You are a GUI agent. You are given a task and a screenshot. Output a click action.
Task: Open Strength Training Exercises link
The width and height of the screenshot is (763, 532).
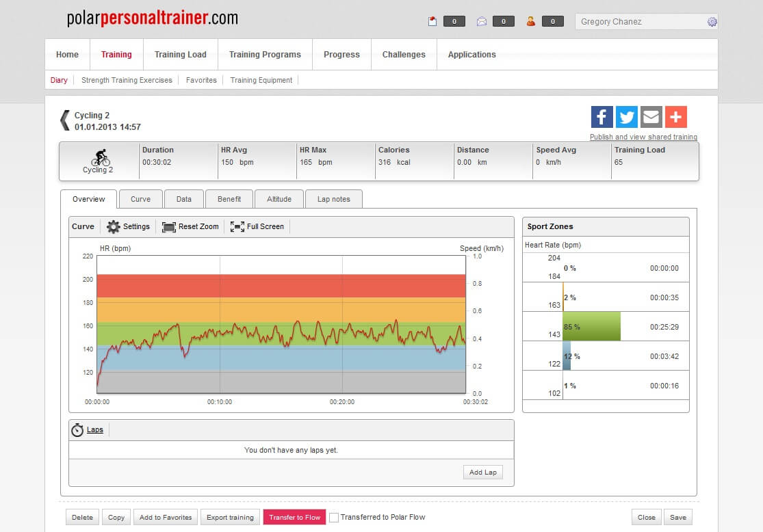tap(127, 80)
